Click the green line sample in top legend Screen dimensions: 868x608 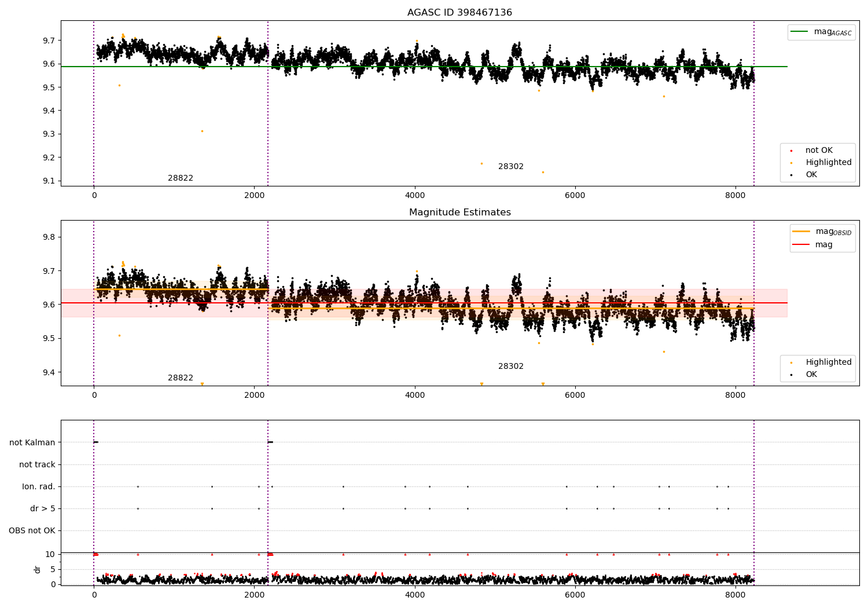coord(799,32)
